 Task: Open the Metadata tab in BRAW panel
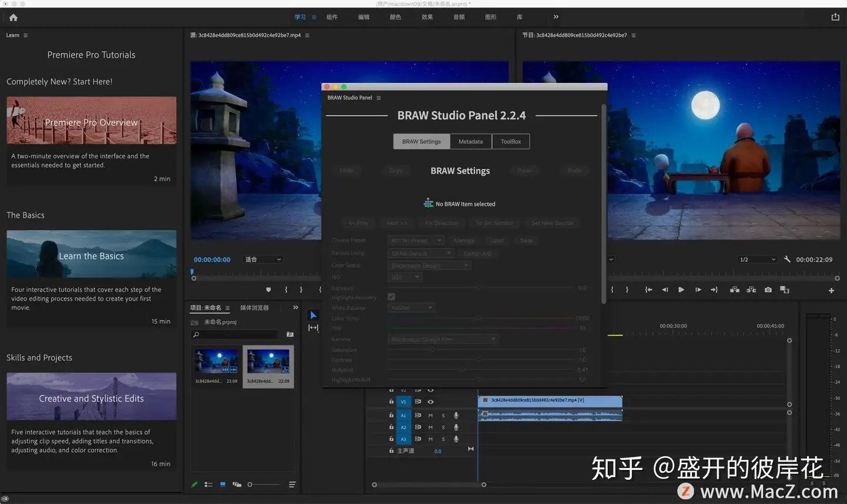tap(471, 142)
